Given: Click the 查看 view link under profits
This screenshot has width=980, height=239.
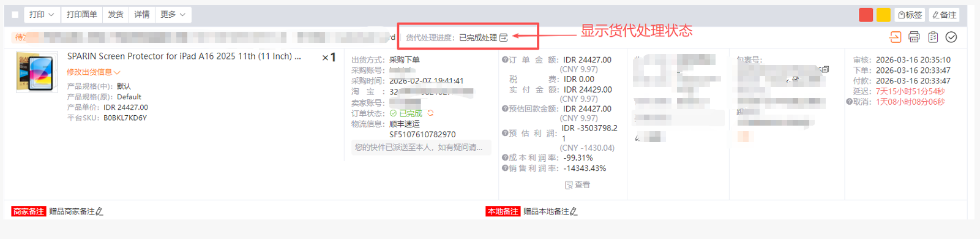Looking at the screenshot, I should 577,184.
